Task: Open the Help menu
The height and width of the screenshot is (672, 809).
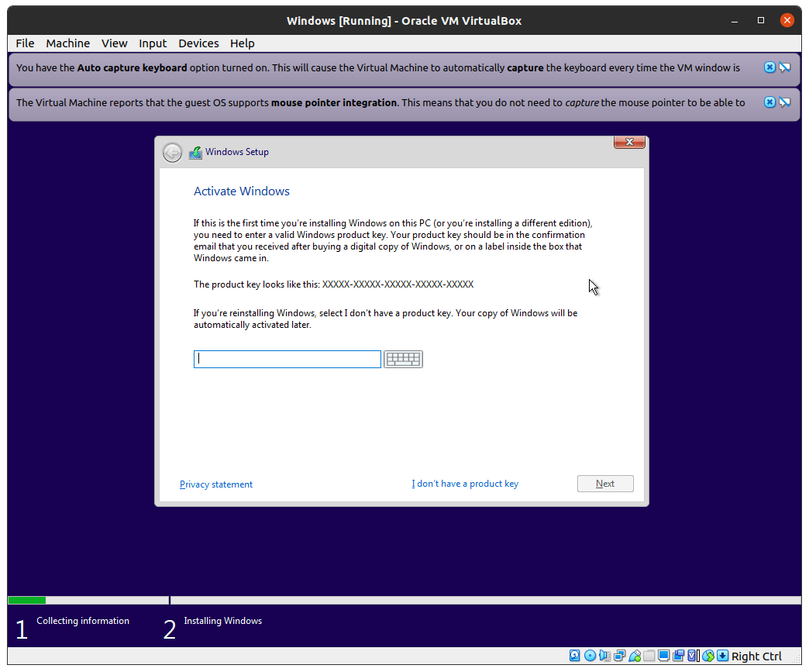Action: click(x=242, y=43)
